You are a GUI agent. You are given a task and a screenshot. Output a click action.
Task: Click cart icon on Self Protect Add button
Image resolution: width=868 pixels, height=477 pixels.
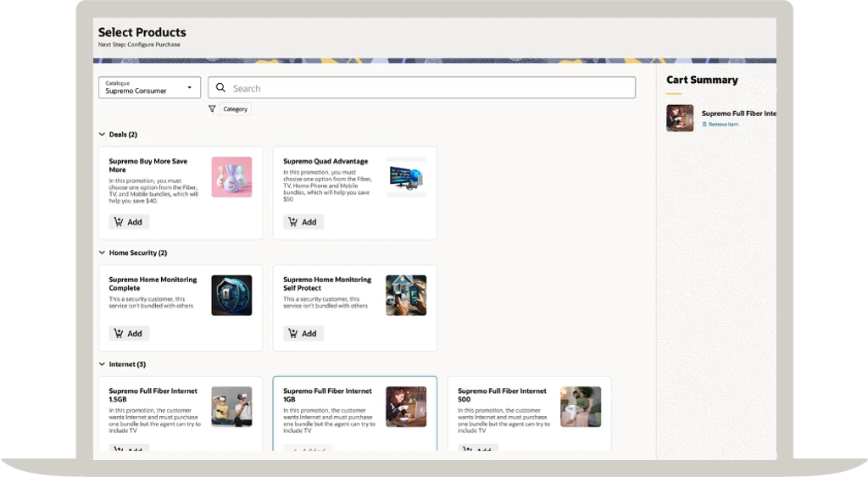pos(292,333)
